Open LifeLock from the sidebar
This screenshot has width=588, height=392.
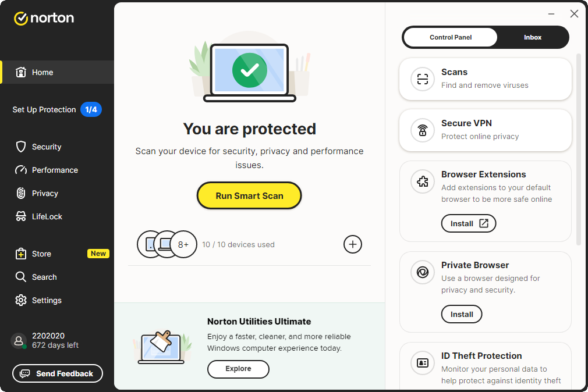(47, 216)
